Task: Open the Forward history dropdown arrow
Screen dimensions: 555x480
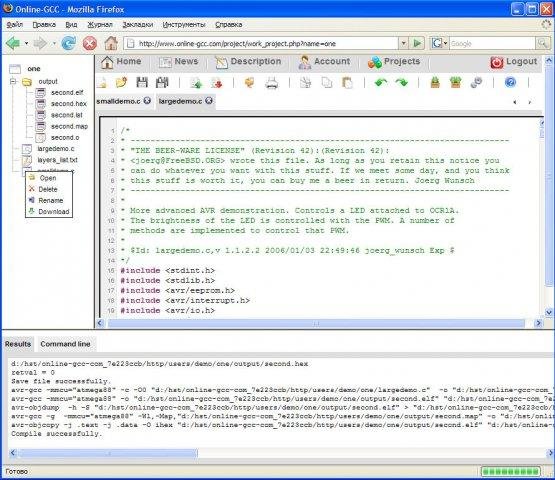Action: tap(54, 44)
